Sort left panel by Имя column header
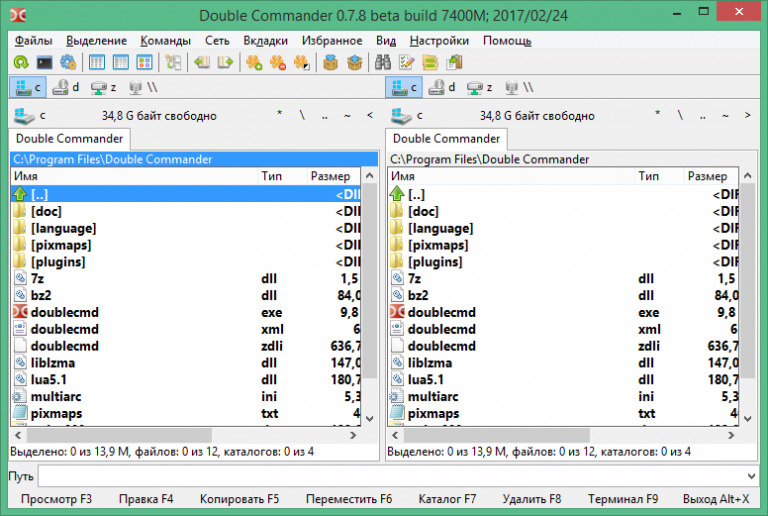 [130, 176]
